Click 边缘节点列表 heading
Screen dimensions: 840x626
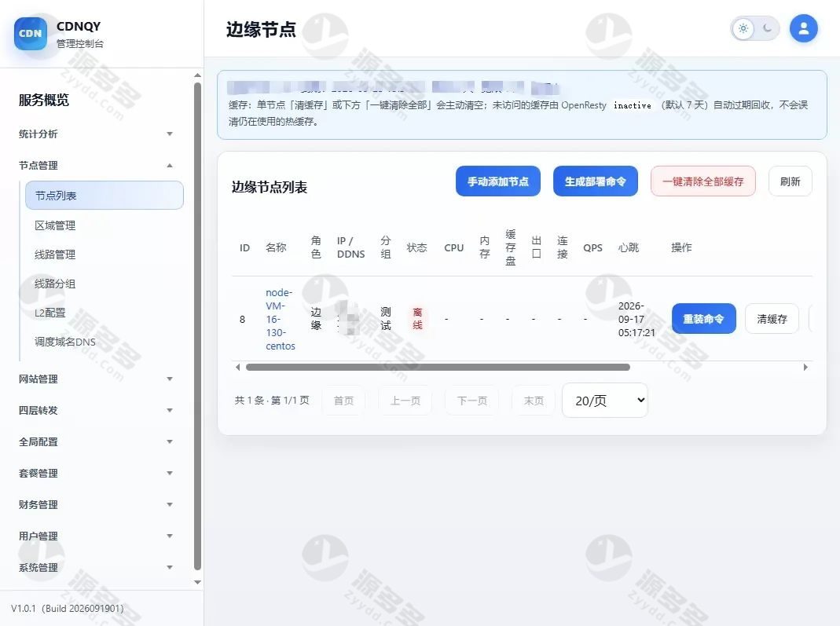[x=270, y=187]
